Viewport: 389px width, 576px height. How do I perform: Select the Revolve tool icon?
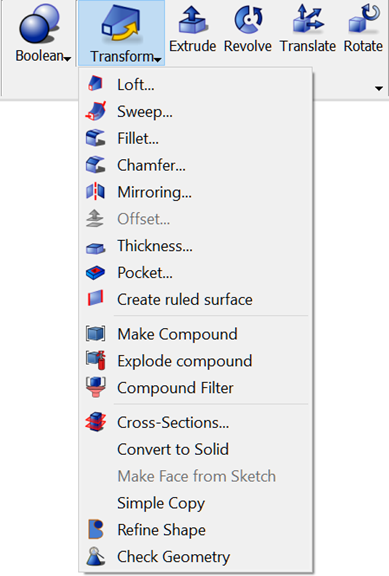[248, 19]
